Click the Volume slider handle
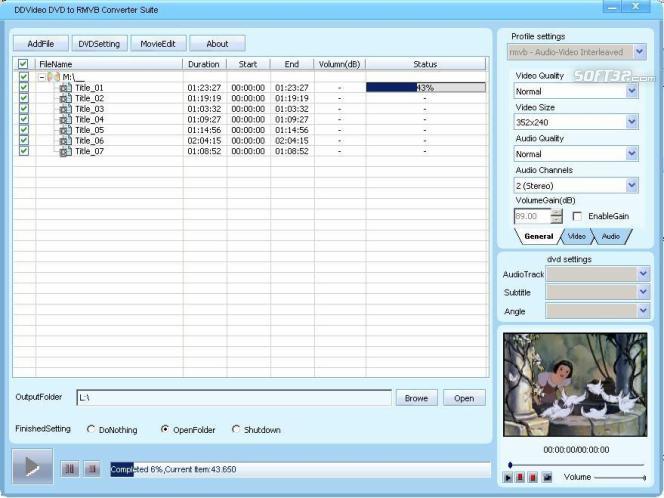664x498 pixels. [644, 478]
